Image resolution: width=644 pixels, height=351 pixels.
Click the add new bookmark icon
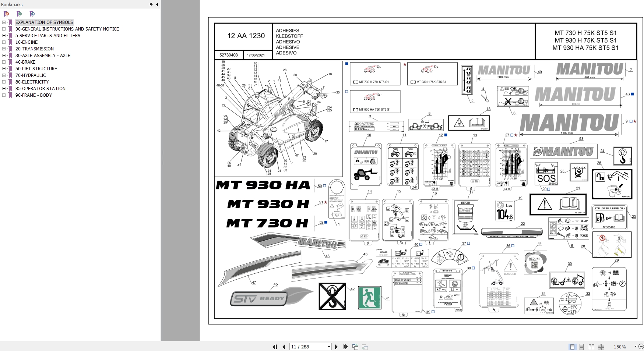19,14
